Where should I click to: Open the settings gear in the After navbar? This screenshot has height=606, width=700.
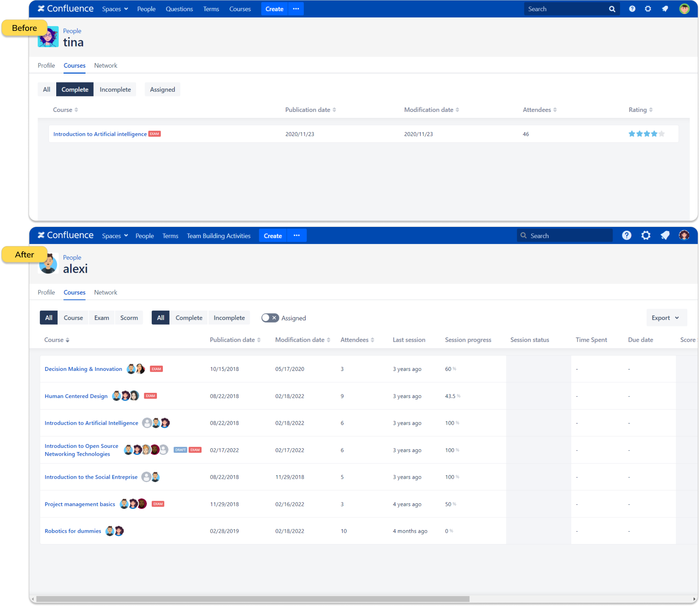(x=646, y=235)
